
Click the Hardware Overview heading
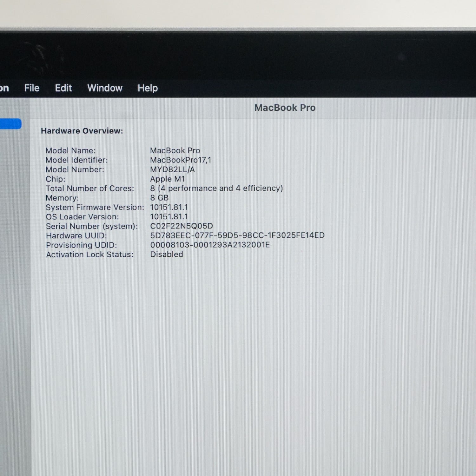coord(82,131)
